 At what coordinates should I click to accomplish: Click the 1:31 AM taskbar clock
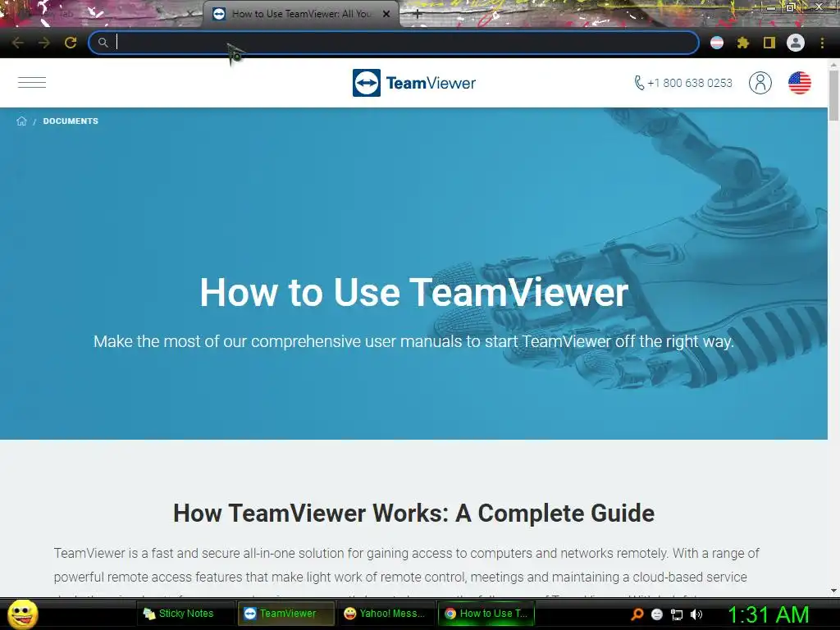pos(768,614)
